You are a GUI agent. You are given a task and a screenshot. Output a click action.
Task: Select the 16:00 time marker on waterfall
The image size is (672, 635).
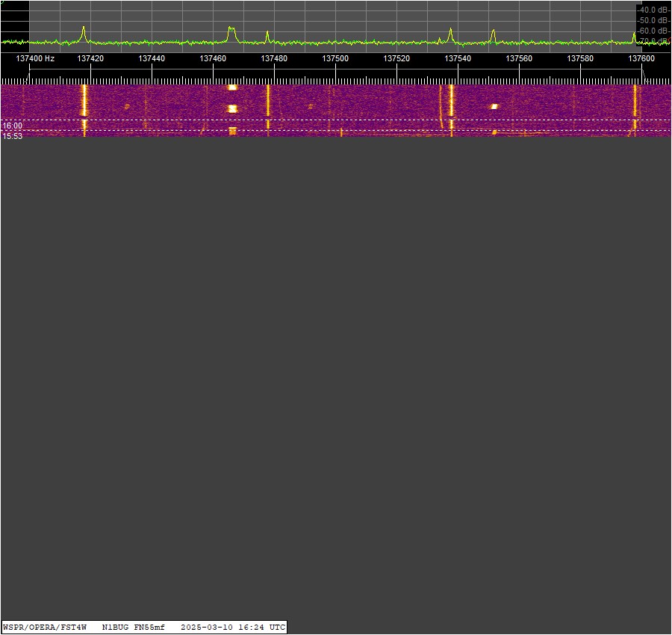(x=12, y=126)
